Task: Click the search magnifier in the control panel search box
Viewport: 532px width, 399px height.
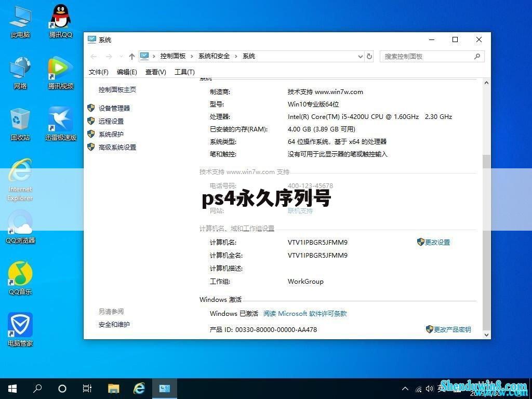Action: coord(477,56)
